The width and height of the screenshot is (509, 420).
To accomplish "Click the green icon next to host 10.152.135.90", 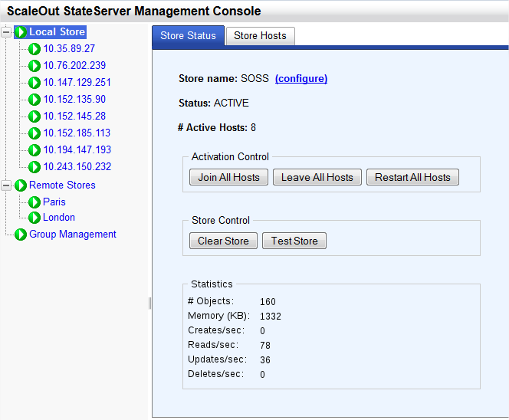I will coord(34,100).
